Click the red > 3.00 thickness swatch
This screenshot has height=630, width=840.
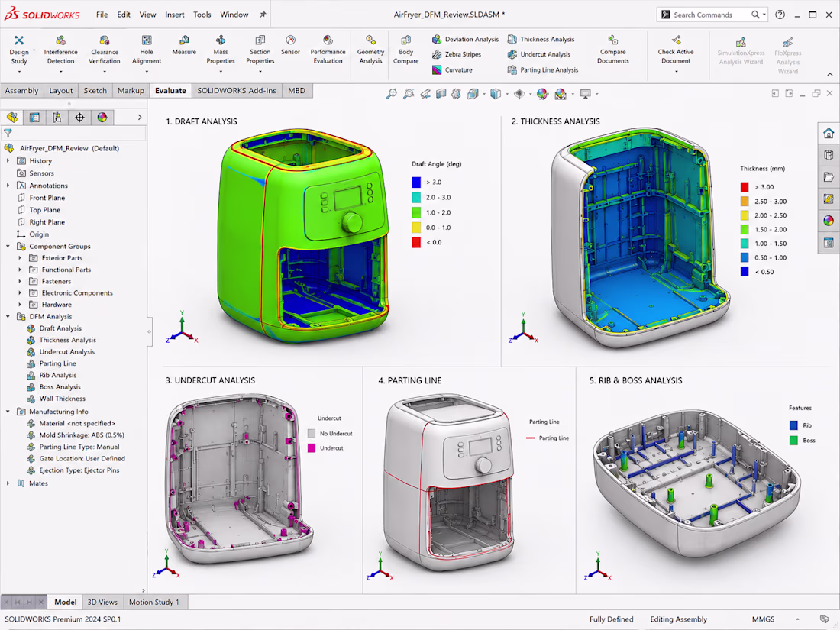click(x=744, y=187)
